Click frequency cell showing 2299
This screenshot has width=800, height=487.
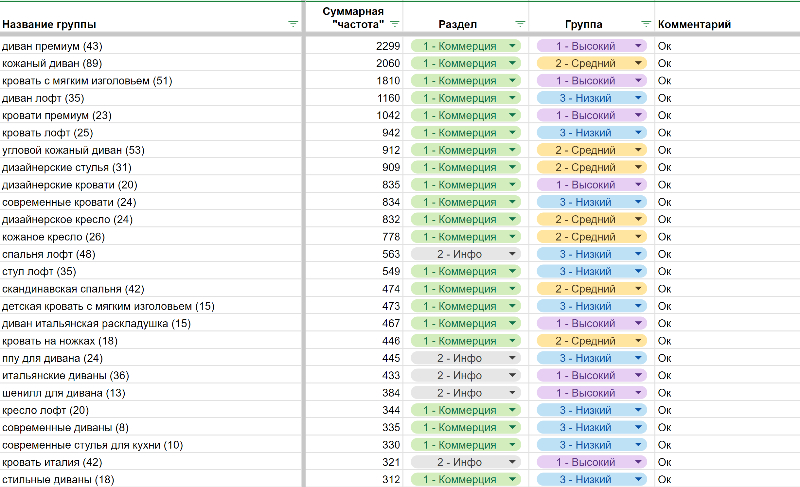(x=355, y=46)
